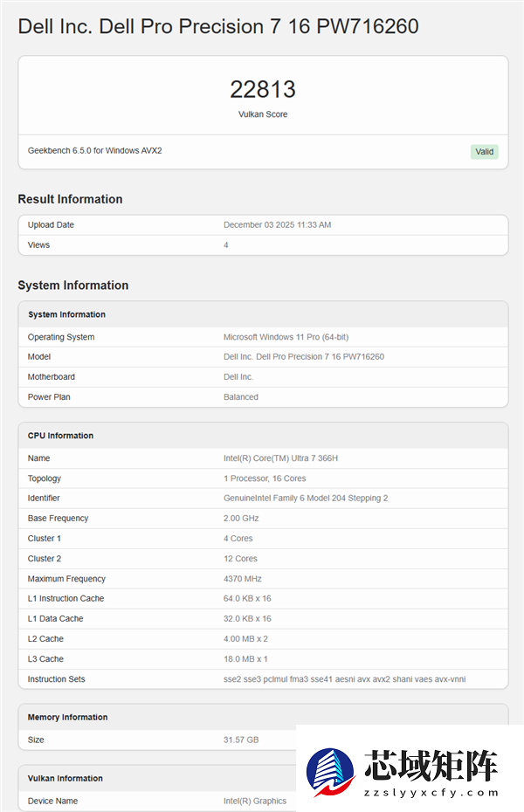
Task: Select the Dell Pro Precision page title
Action: [218, 26]
